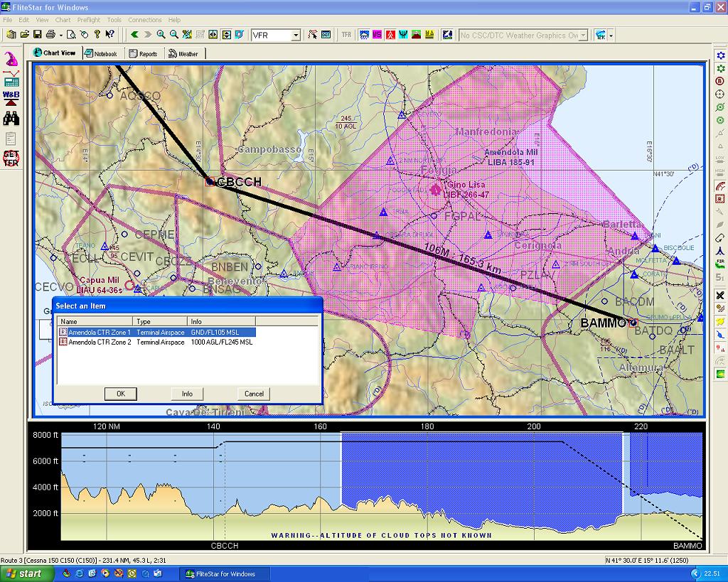Open a file with the folder icon
728x582 pixels.
[25, 34]
